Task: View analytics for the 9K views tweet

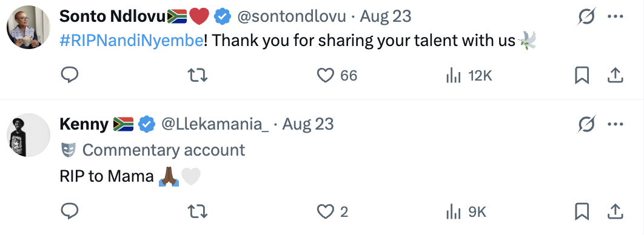Action: click(466, 212)
